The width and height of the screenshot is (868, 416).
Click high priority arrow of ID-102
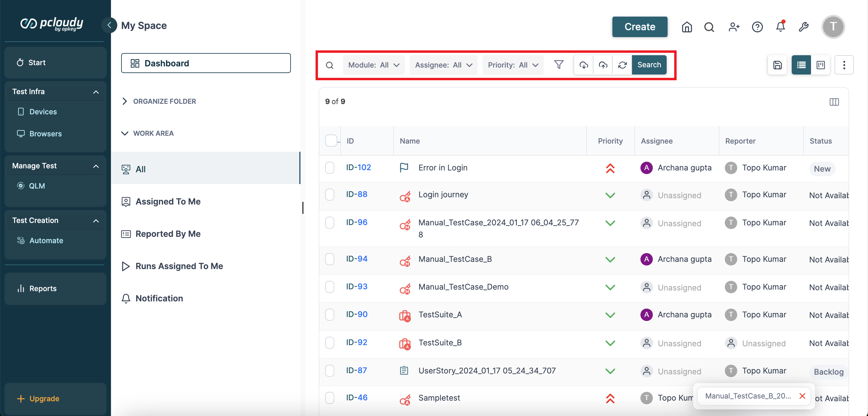tap(610, 168)
